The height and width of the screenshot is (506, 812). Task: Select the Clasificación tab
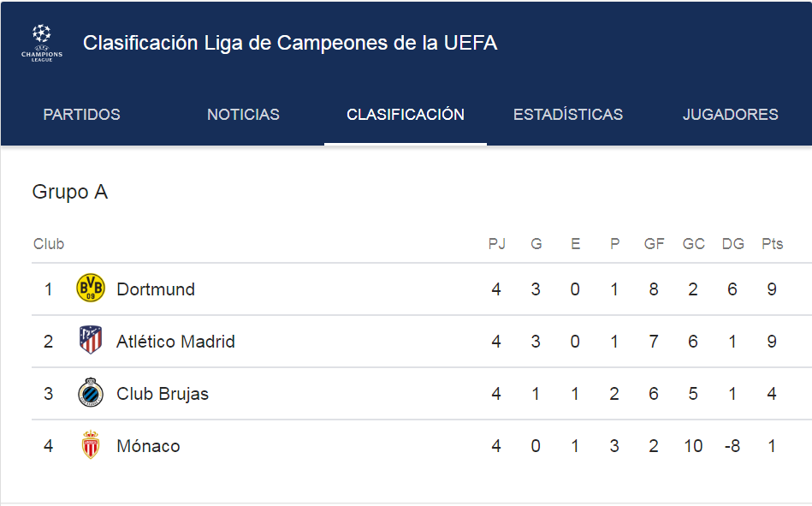406,115
